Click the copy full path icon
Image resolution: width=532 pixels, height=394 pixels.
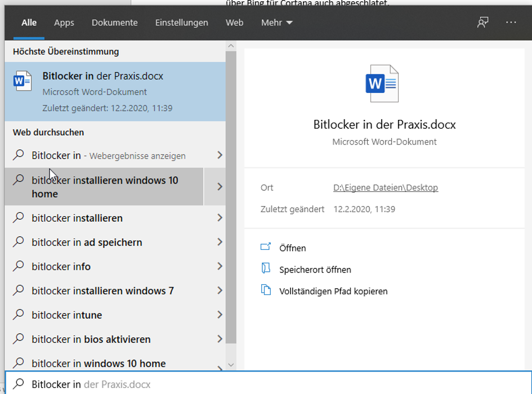pos(266,290)
